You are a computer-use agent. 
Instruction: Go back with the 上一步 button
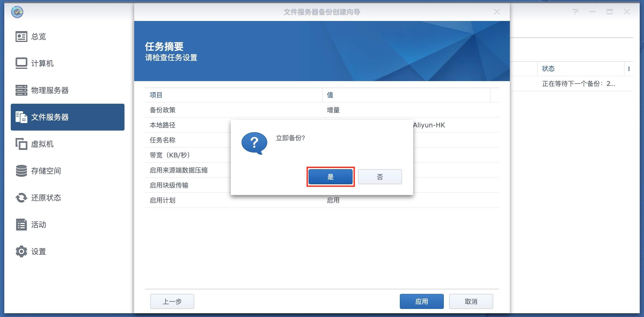[172, 301]
